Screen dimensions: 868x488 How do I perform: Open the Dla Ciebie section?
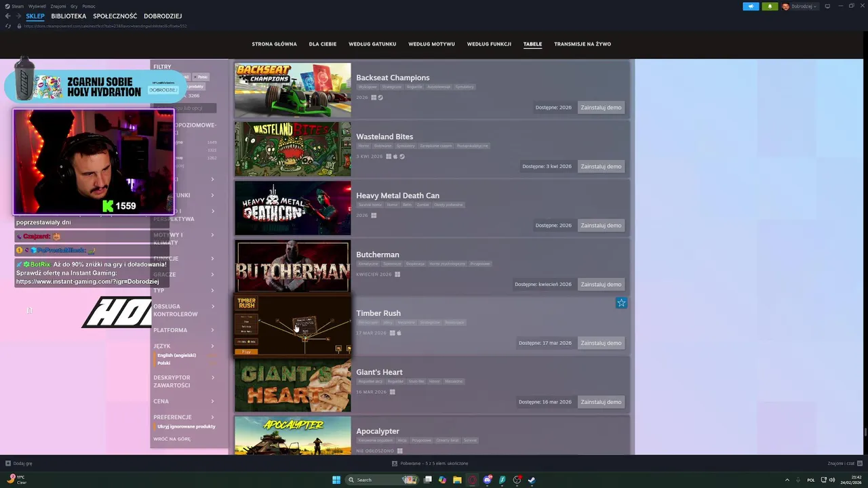click(323, 44)
